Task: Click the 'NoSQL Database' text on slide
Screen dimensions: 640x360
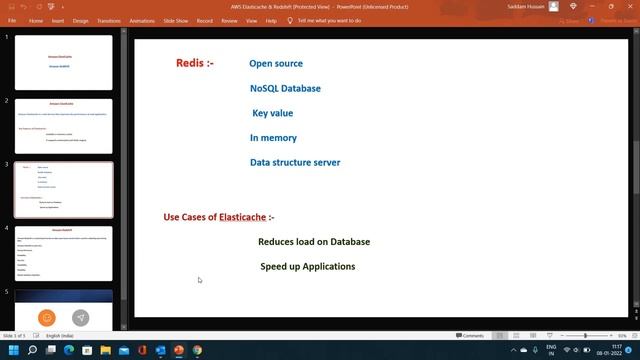Action: 285,88
